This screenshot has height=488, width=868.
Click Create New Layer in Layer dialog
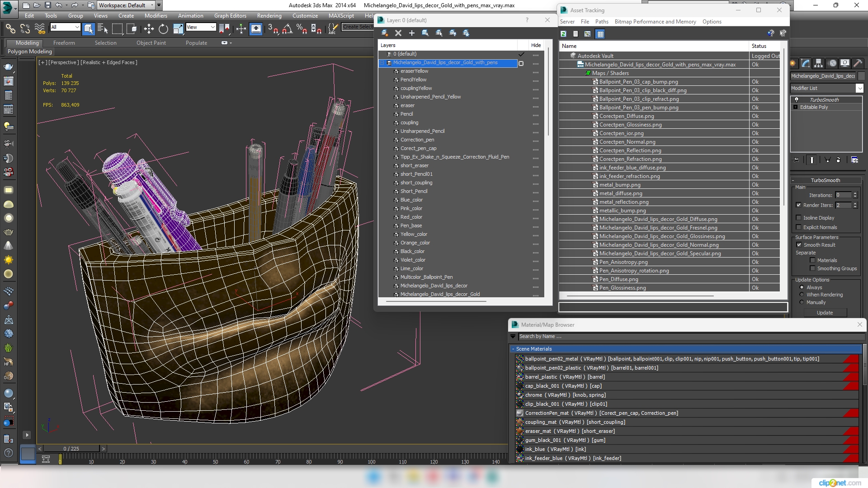385,33
